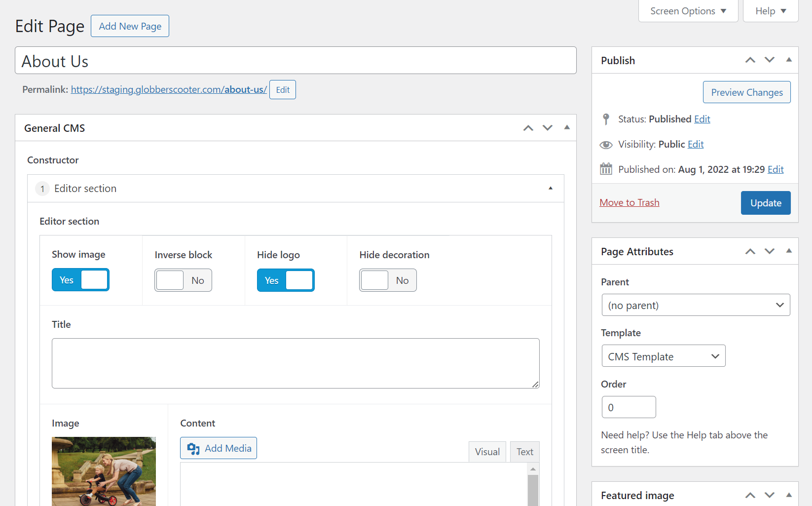Viewport: 812px width, 506px height.
Task: Click content editor scroll up arrow
Action: point(533,469)
